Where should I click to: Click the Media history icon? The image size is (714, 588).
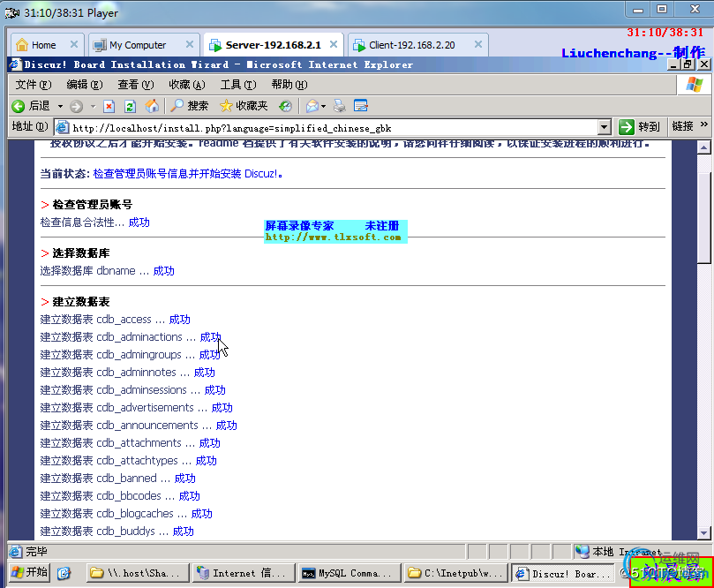285,106
